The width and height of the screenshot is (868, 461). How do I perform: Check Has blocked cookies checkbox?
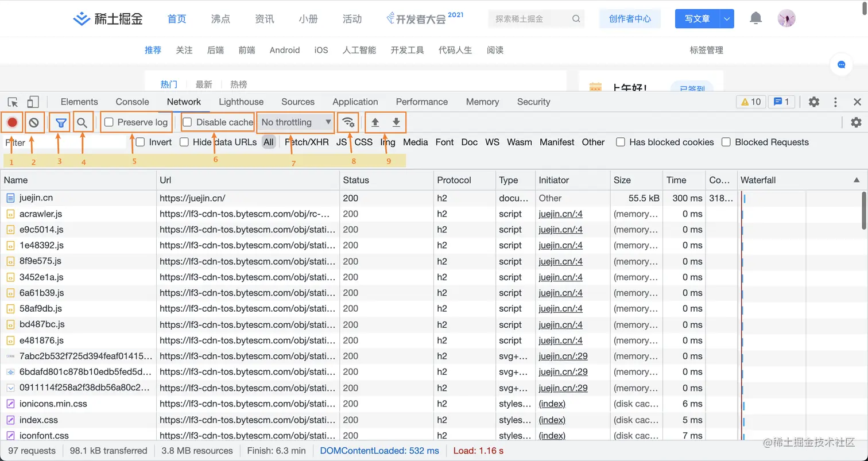[x=621, y=142]
